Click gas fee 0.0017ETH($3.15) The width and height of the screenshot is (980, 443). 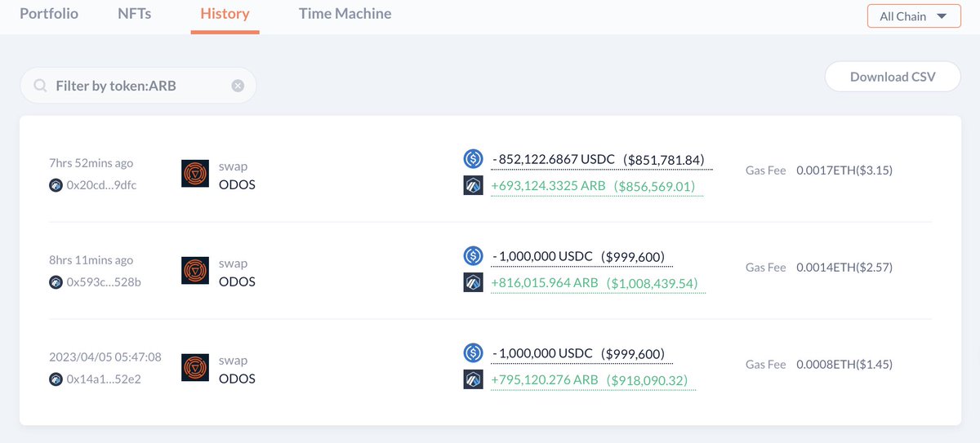point(844,171)
